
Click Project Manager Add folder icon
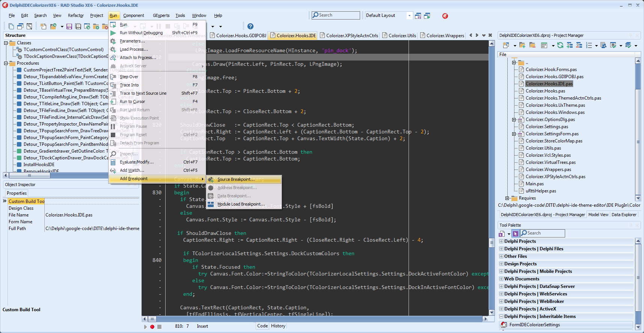point(522,45)
